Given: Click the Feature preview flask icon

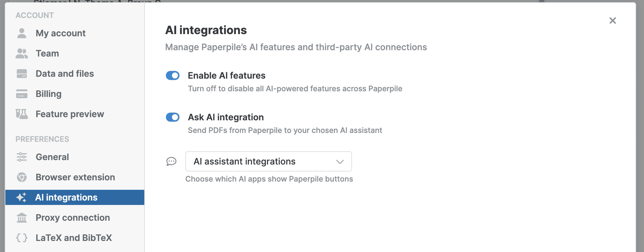Looking at the screenshot, I should 22,114.
